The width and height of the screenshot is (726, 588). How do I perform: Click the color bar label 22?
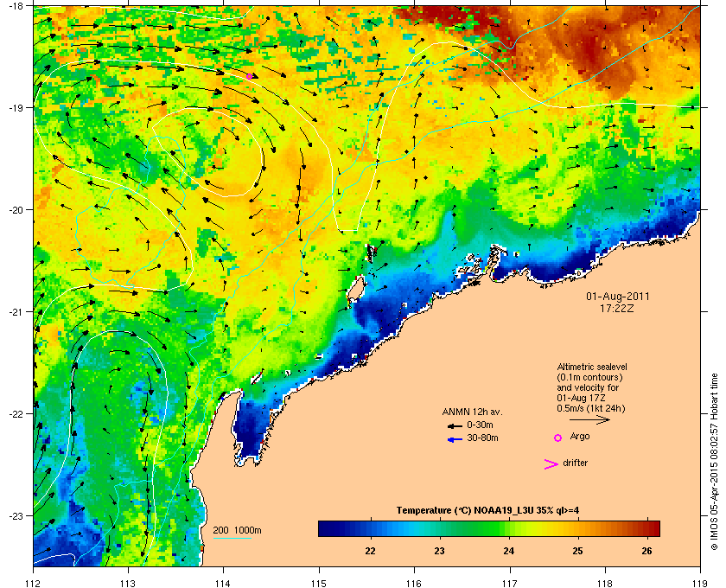370,551
